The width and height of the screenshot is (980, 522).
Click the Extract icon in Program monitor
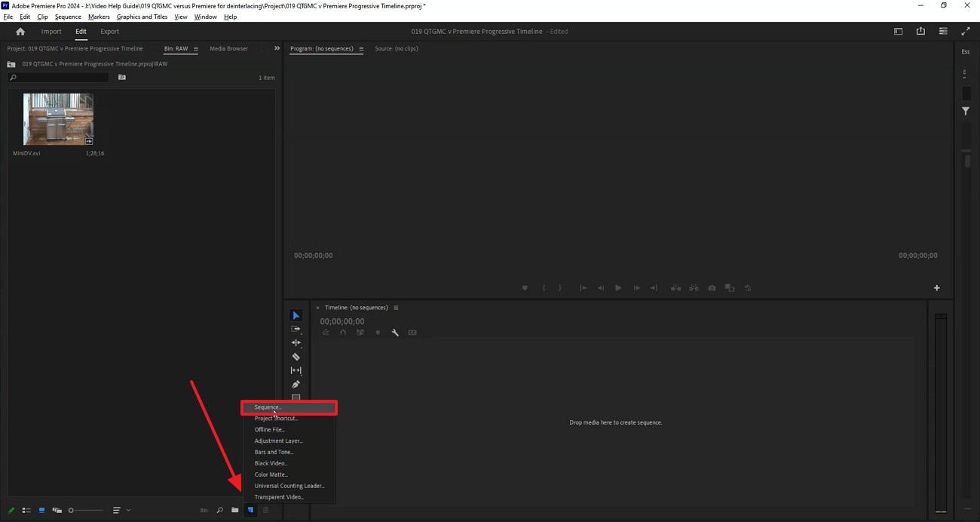coord(694,287)
